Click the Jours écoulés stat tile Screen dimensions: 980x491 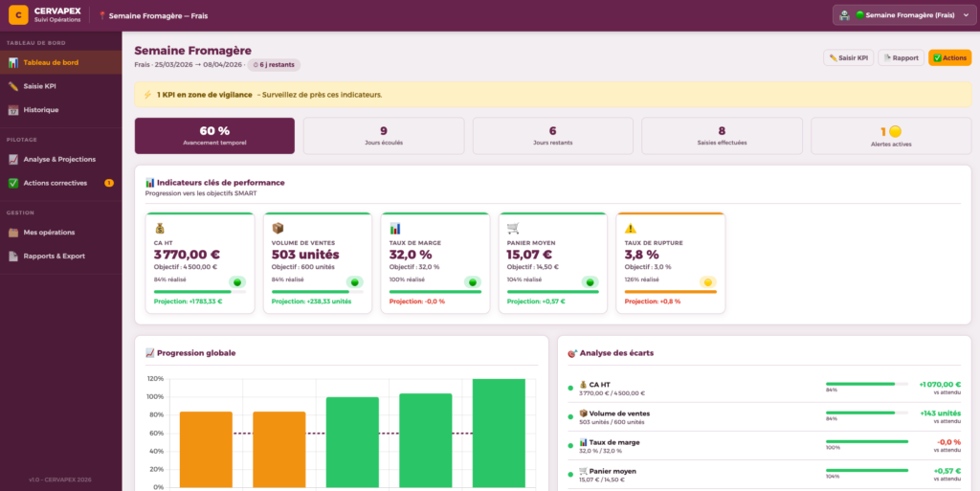click(384, 136)
